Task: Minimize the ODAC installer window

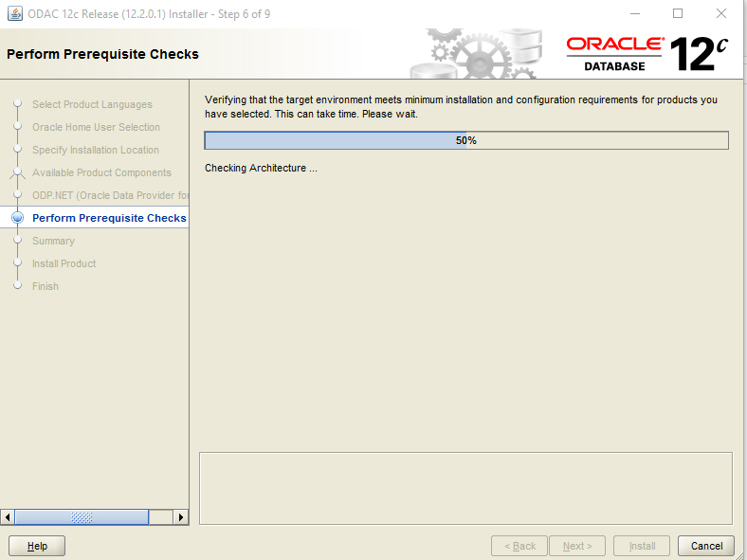Action: coord(634,13)
